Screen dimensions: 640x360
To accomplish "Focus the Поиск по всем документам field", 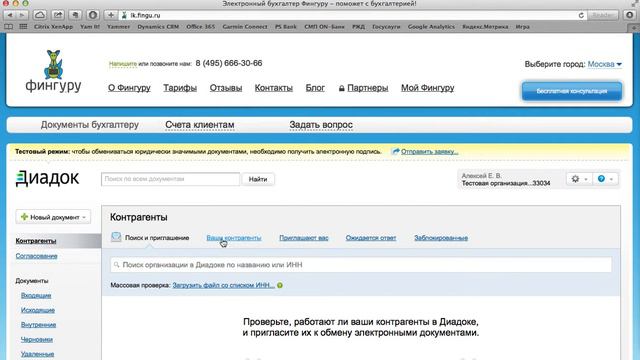I will pyautogui.click(x=170, y=179).
